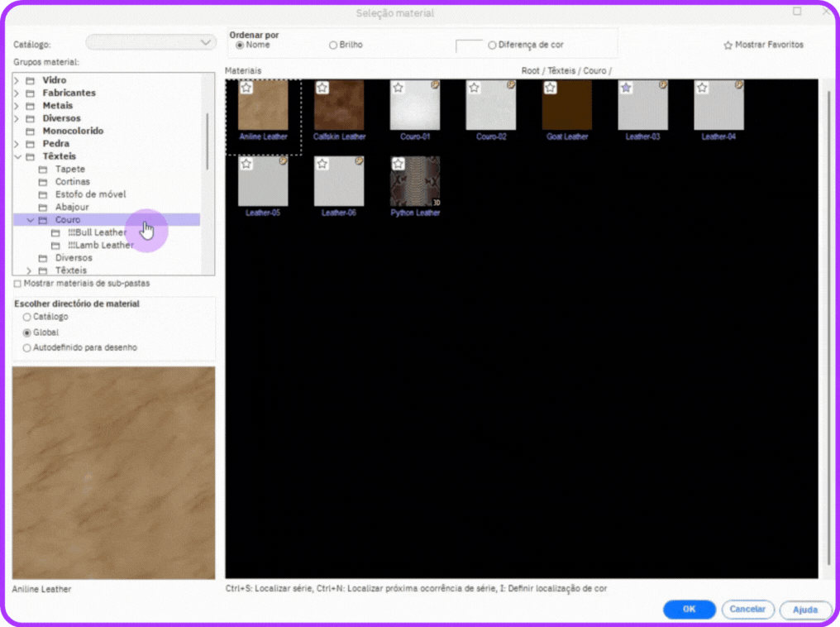The width and height of the screenshot is (840, 627).
Task: Confirm selection with OK button
Action: [689, 610]
